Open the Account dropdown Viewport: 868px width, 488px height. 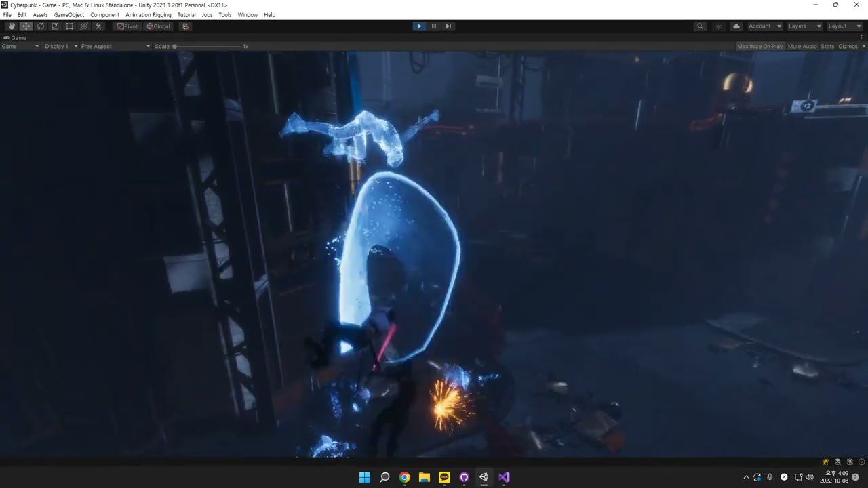click(765, 26)
